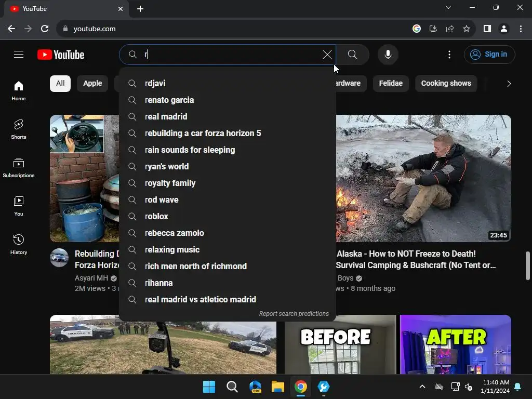Open Chrome's three-dot menu
Image resolution: width=532 pixels, height=399 pixels.
[x=521, y=29]
